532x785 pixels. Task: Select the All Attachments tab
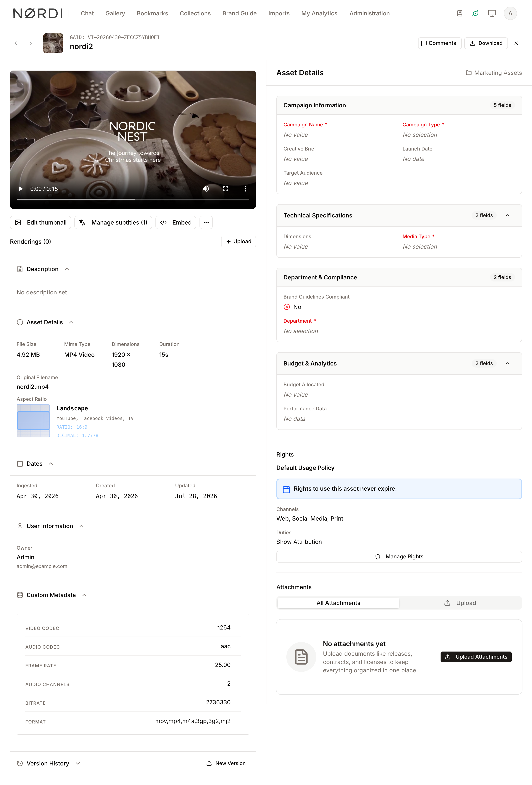(338, 603)
